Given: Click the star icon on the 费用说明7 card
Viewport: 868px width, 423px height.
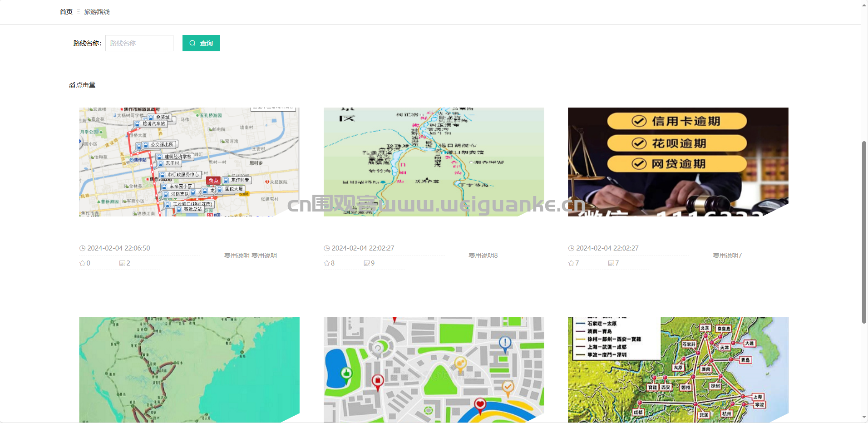Looking at the screenshot, I should pos(571,263).
